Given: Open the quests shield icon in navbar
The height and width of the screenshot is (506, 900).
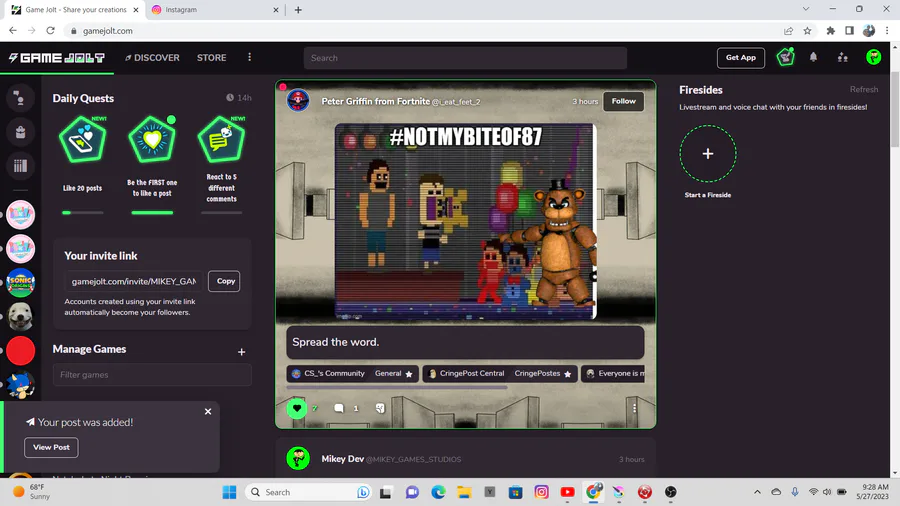Looking at the screenshot, I should tap(785, 57).
